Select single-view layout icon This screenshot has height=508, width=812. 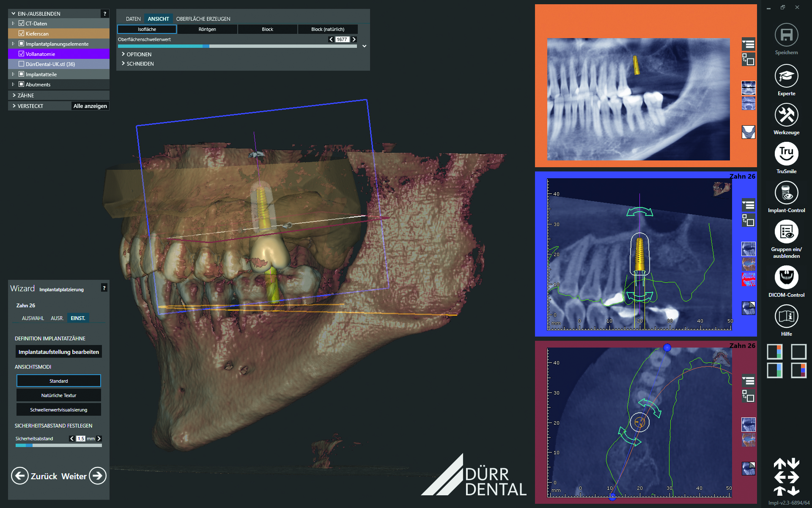click(798, 352)
